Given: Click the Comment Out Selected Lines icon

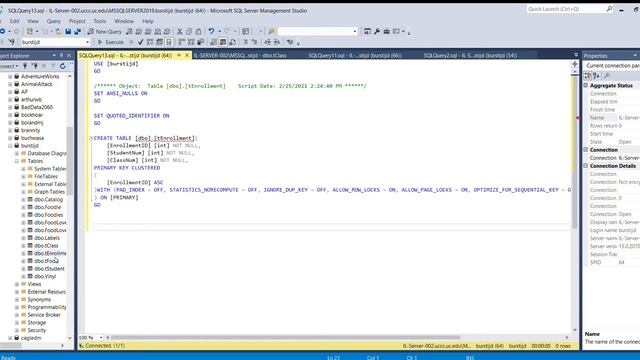Looking at the screenshot, I should [245, 42].
